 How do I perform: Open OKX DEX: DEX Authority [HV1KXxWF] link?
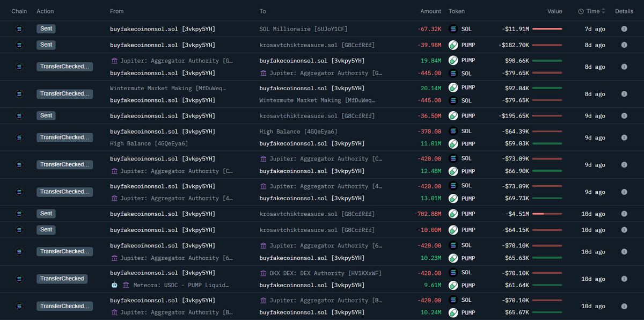tap(320, 273)
